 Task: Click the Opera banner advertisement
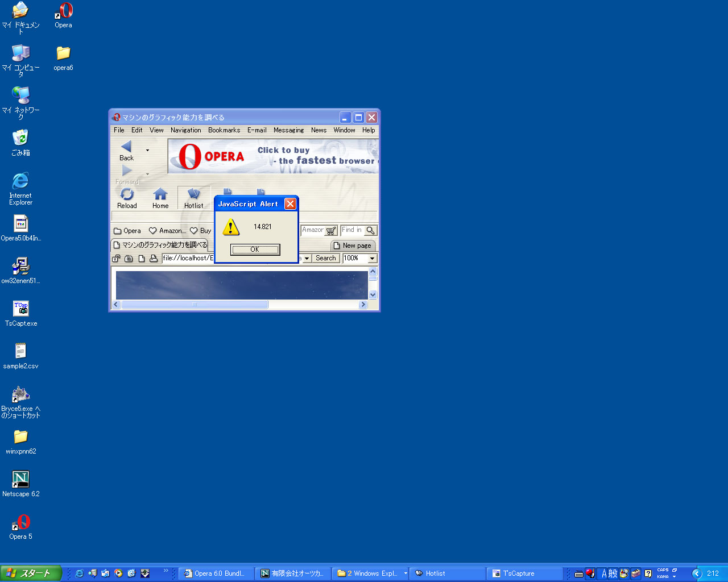click(273, 156)
